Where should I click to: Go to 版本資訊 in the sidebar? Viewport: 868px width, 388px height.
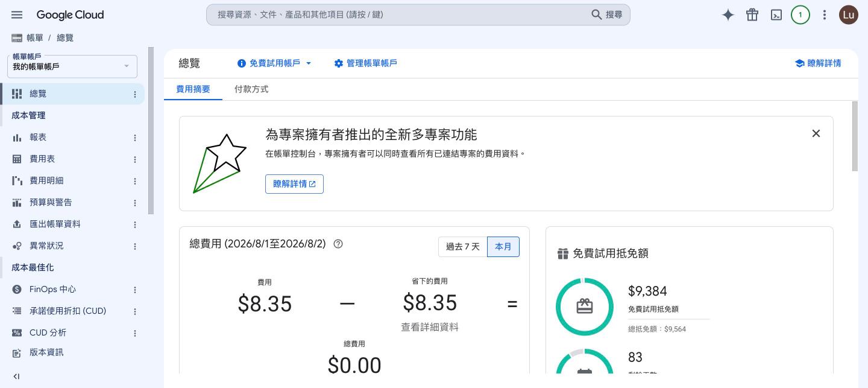coord(46,352)
